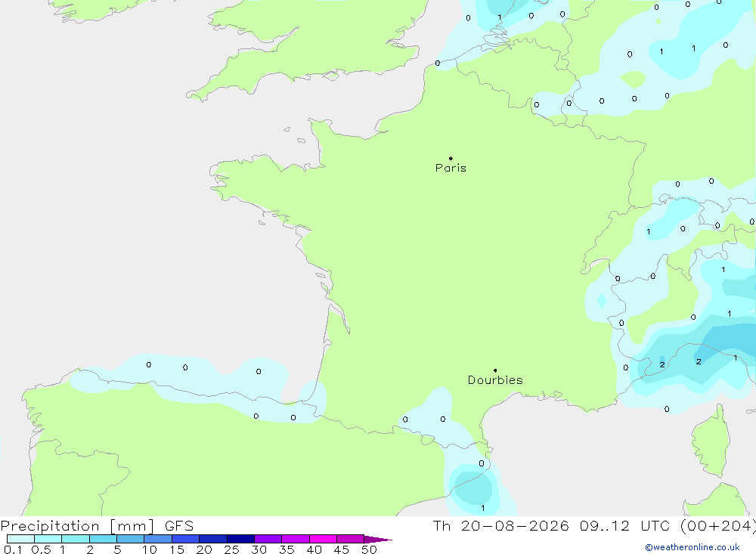
Task: Click the legend value 30
Action: tap(259, 549)
